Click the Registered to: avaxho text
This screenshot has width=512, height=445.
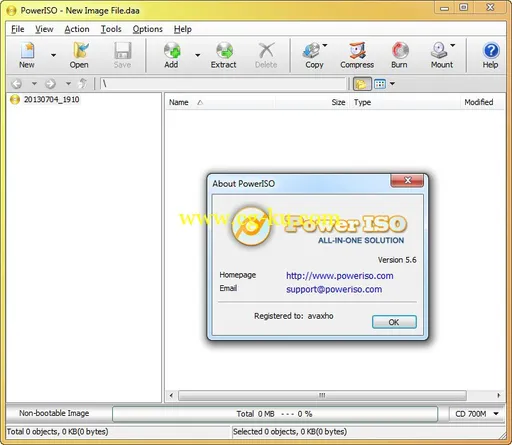[294, 316]
